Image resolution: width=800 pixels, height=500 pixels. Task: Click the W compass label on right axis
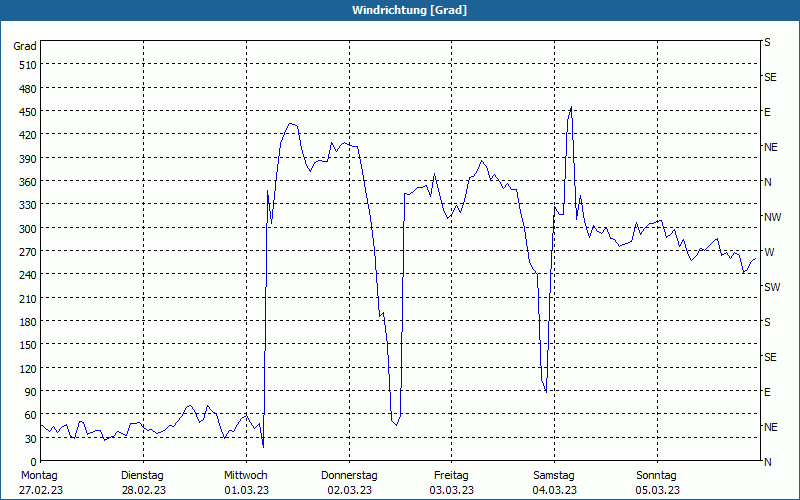click(769, 252)
